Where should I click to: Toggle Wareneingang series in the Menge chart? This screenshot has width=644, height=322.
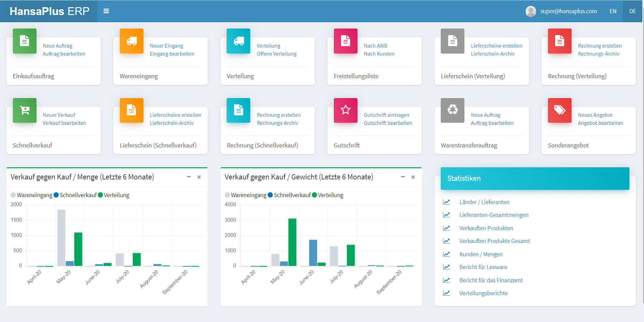click(31, 195)
